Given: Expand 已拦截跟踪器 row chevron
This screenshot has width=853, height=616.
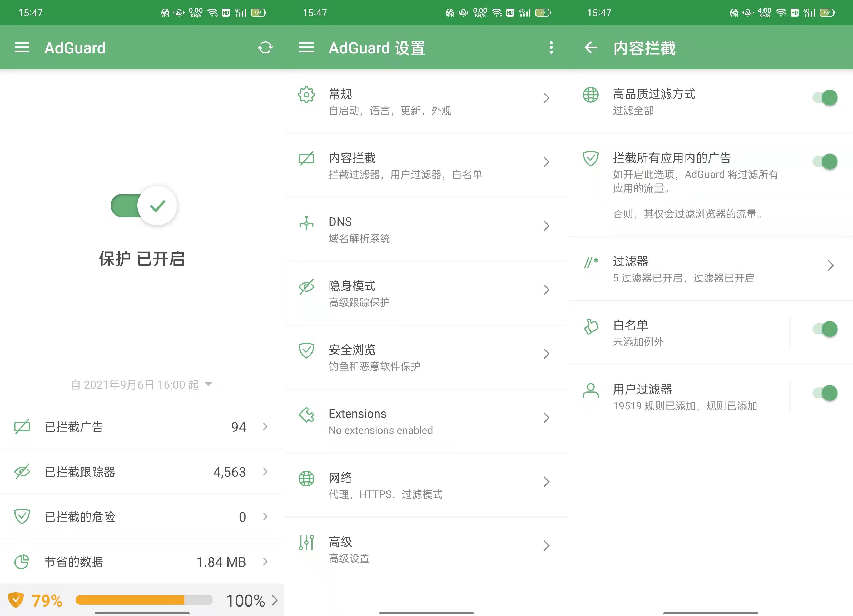Looking at the screenshot, I should (265, 471).
